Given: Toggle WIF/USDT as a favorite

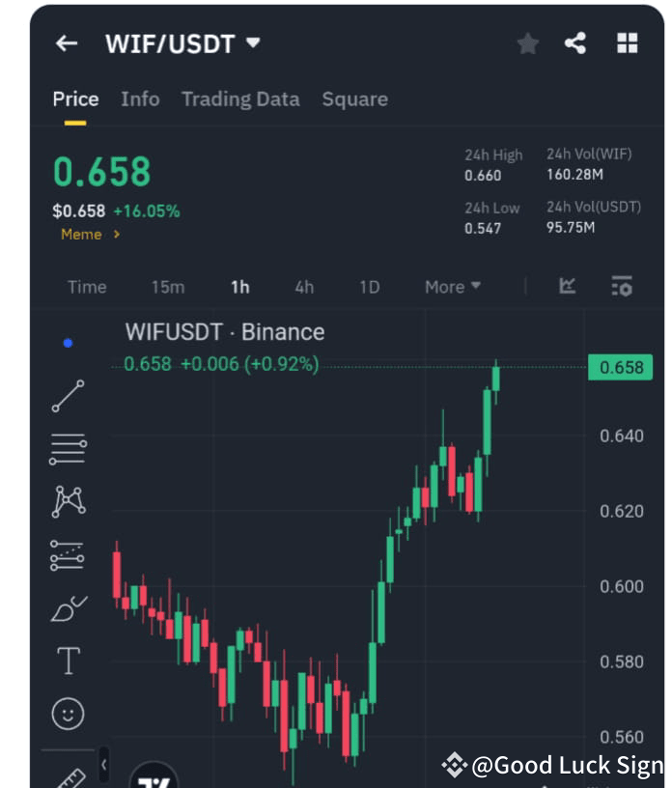Looking at the screenshot, I should pyautogui.click(x=527, y=42).
